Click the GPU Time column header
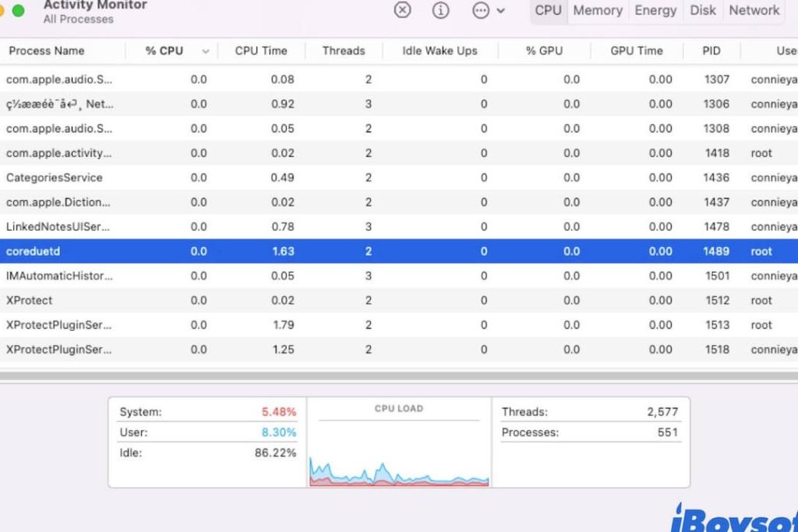The height and width of the screenshot is (532, 798). [637, 51]
